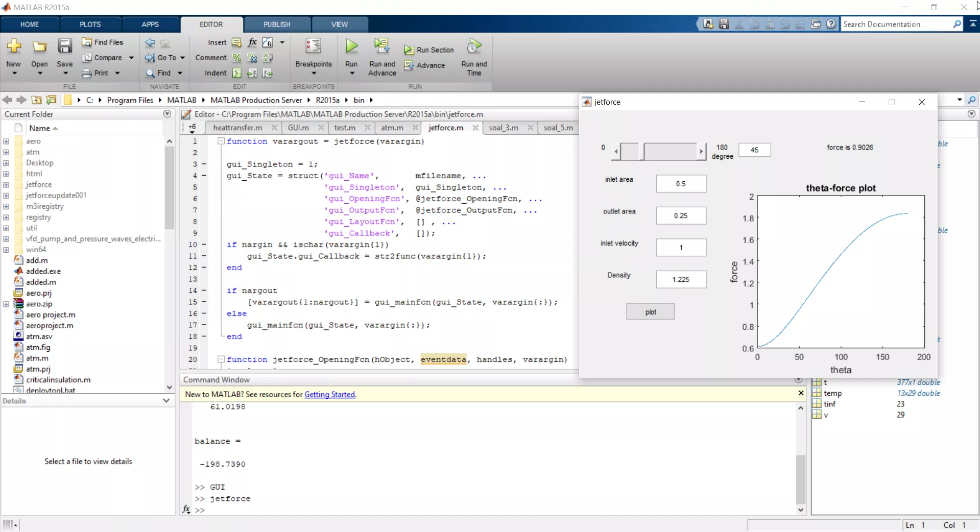980x532 pixels.
Task: Click plot button in jetforce window
Action: pyautogui.click(x=650, y=311)
